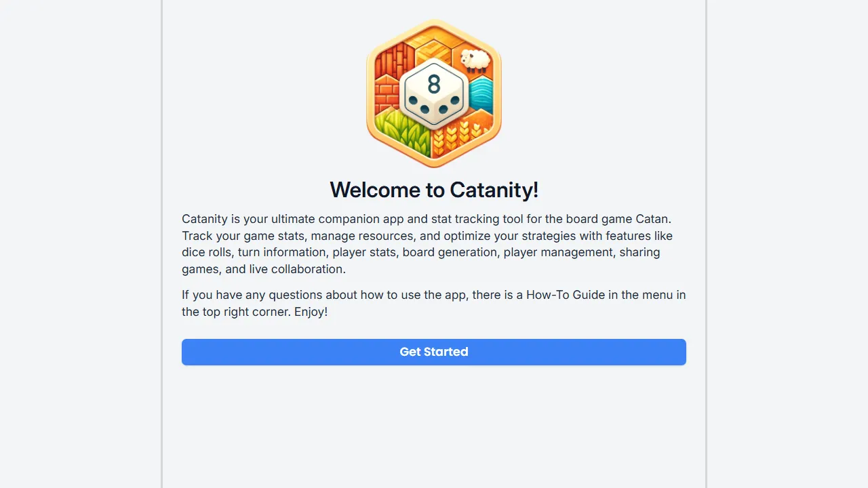Click the left edge border of the app panel
Screen dimensions: 868x488
(161, 244)
